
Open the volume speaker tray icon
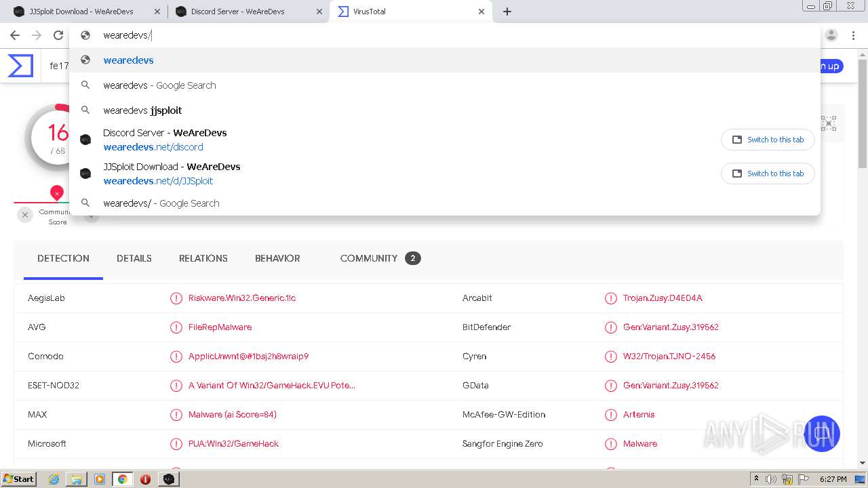[x=771, y=479]
